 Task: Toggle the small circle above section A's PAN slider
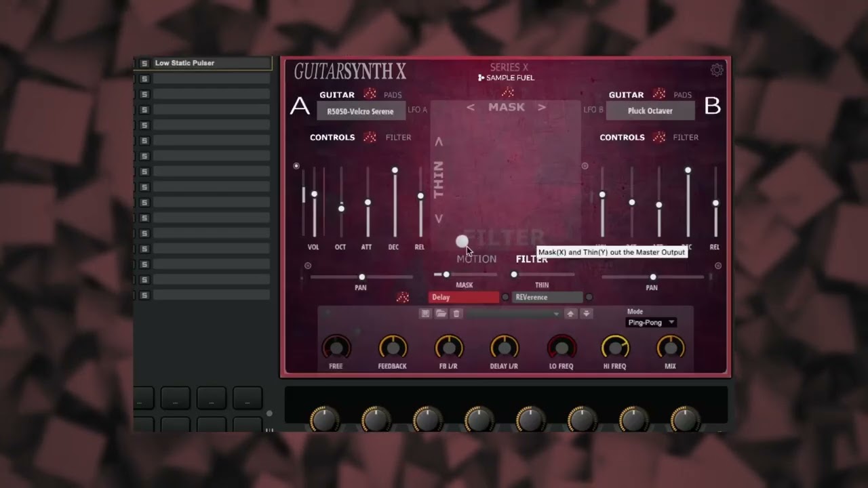pos(308,266)
